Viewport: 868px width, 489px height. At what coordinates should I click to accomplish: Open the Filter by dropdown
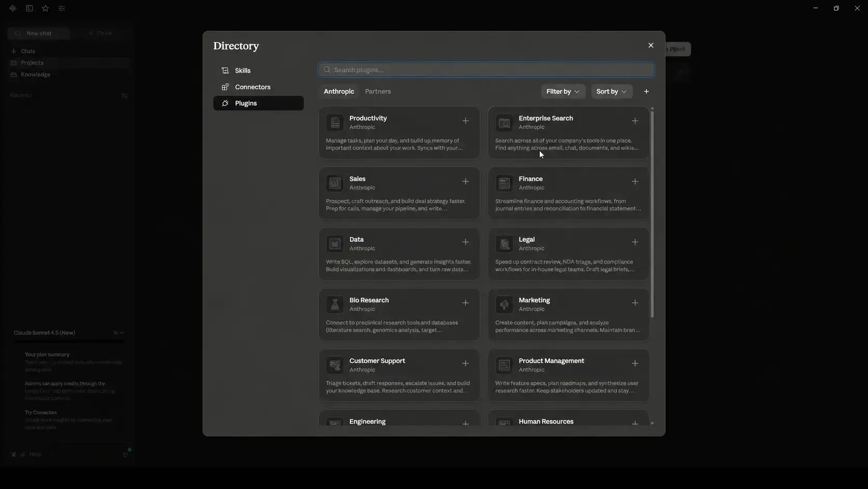coord(563,91)
